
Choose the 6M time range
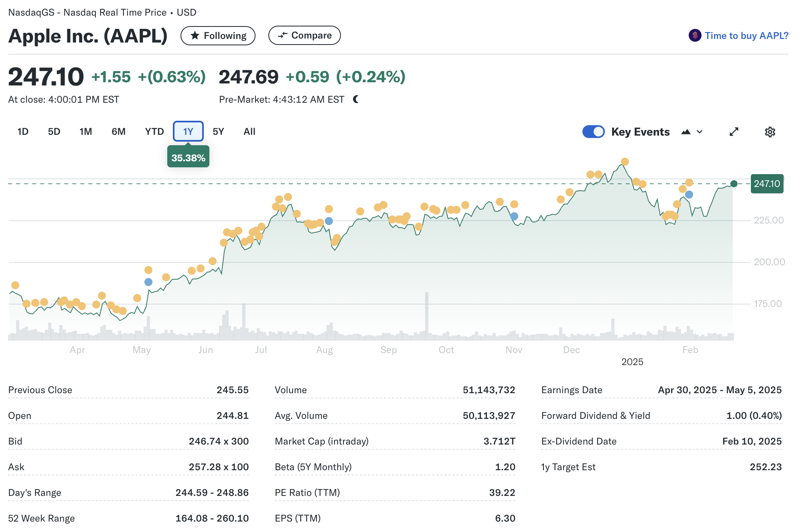(118, 132)
